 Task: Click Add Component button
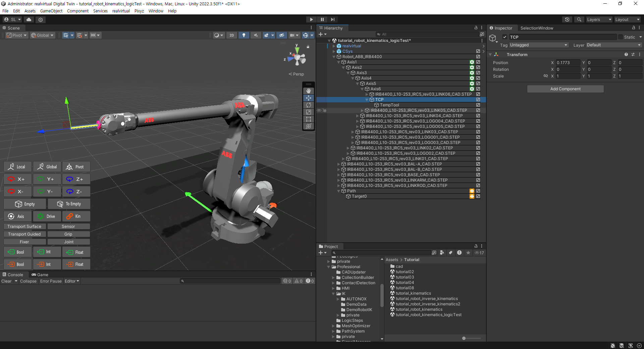tap(566, 89)
